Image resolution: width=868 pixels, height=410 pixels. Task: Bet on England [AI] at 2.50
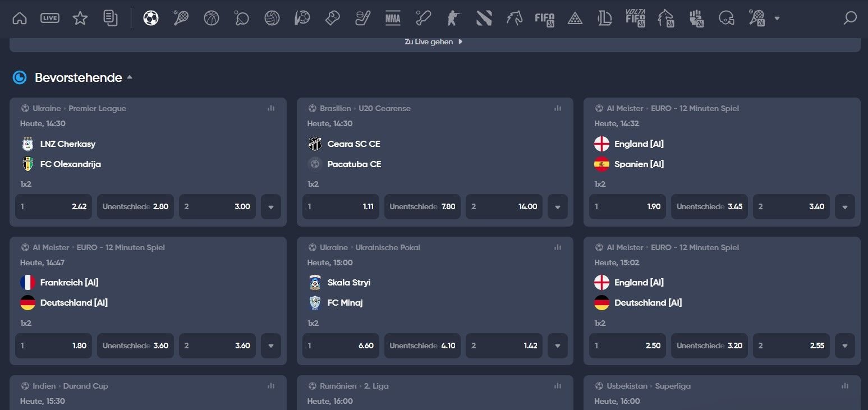pos(628,345)
